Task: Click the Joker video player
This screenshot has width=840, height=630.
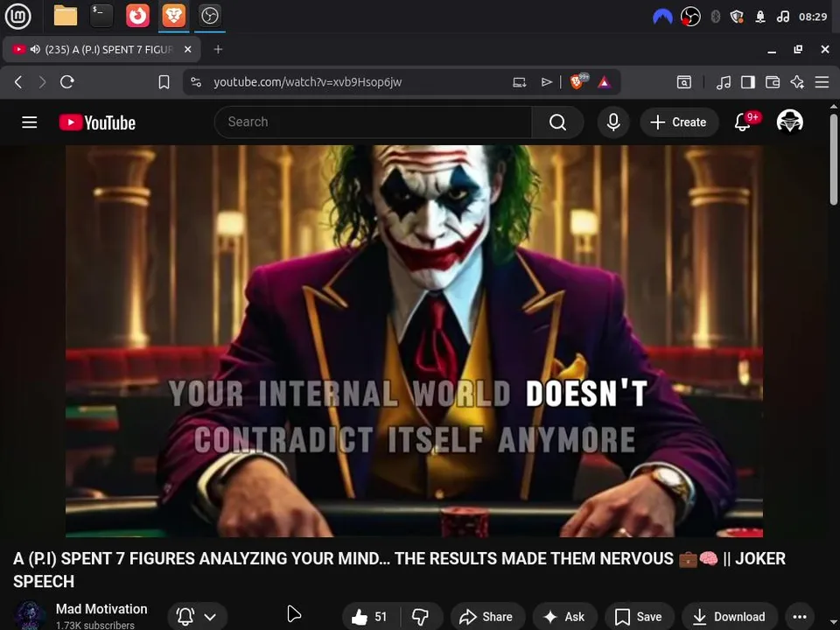Action: coord(414,340)
